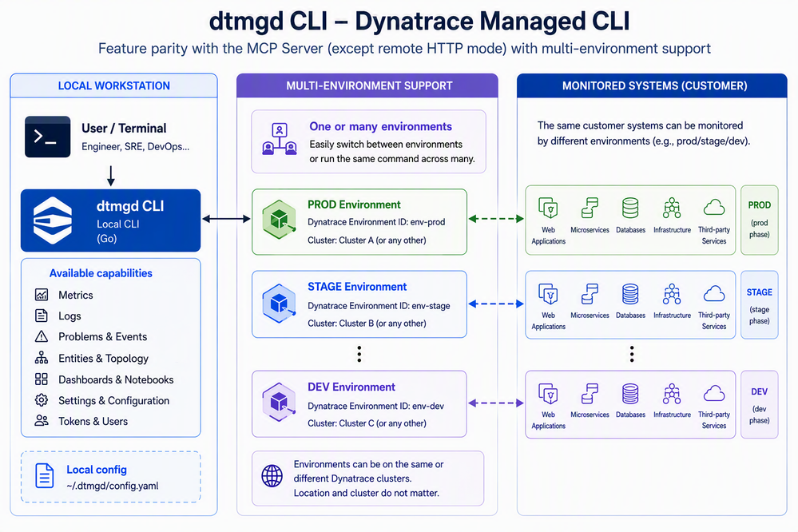Click the '~/.dtmgd/config.yaml' path
798x532 pixels.
tap(113, 486)
